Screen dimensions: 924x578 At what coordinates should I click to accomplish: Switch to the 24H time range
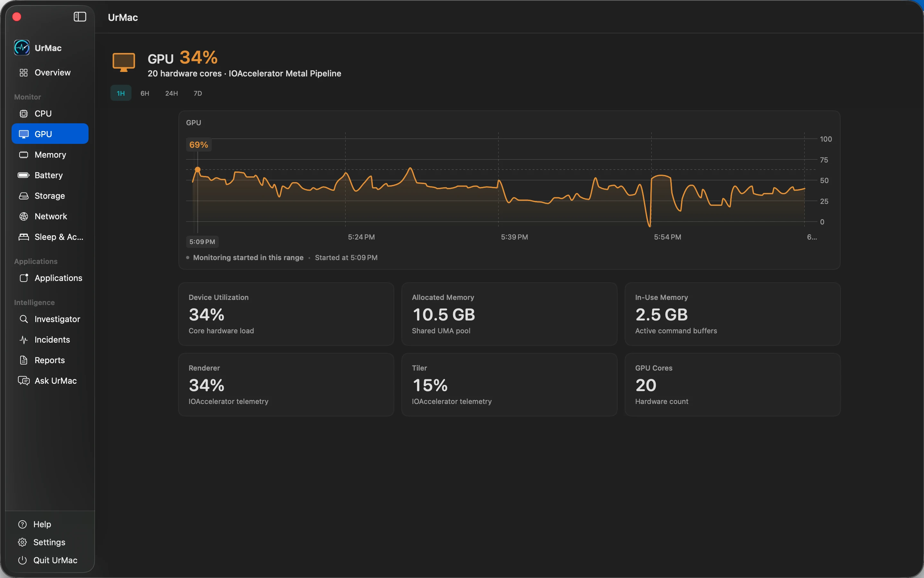point(171,93)
